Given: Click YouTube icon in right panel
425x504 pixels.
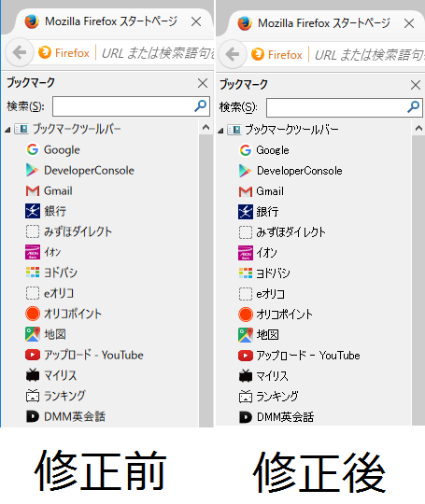Looking at the screenshot, I should click(x=246, y=356).
